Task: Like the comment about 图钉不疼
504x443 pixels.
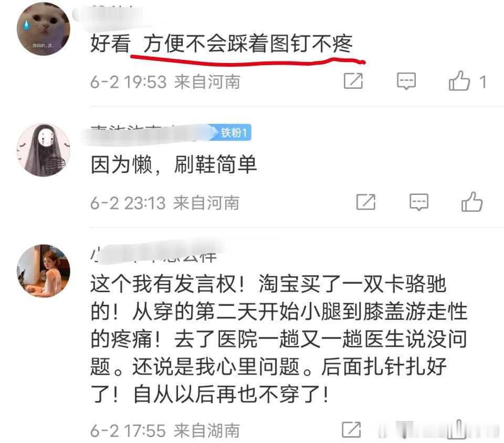Action: (x=459, y=80)
